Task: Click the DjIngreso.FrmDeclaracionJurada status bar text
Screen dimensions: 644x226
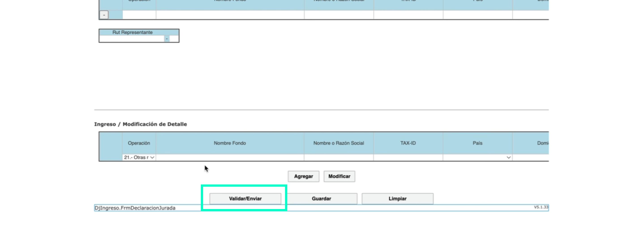Action: point(135,208)
